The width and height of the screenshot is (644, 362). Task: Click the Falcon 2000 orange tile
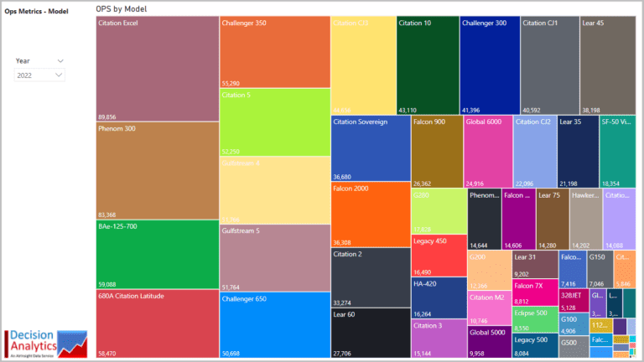371,215
